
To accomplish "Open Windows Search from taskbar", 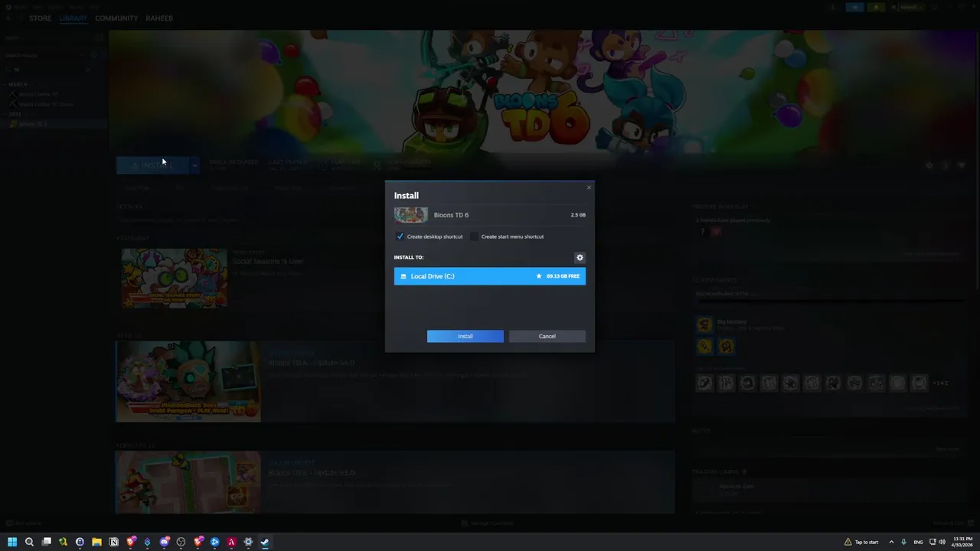I will 29,542.
